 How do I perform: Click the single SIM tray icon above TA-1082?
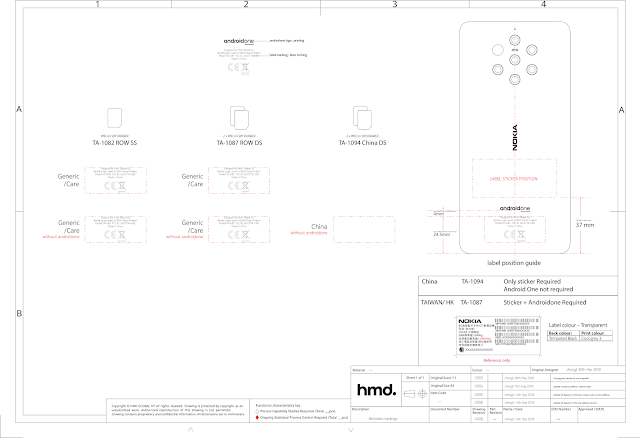pos(114,118)
